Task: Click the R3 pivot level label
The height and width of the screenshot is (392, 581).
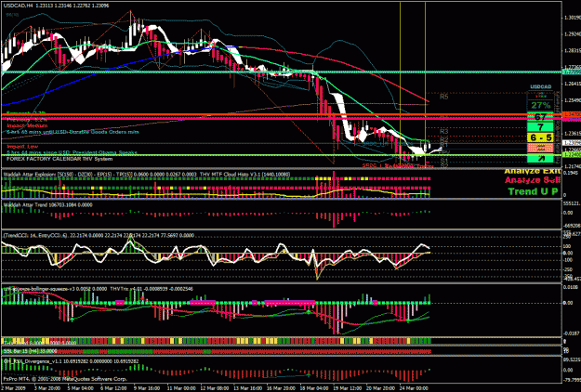Action: [444, 131]
